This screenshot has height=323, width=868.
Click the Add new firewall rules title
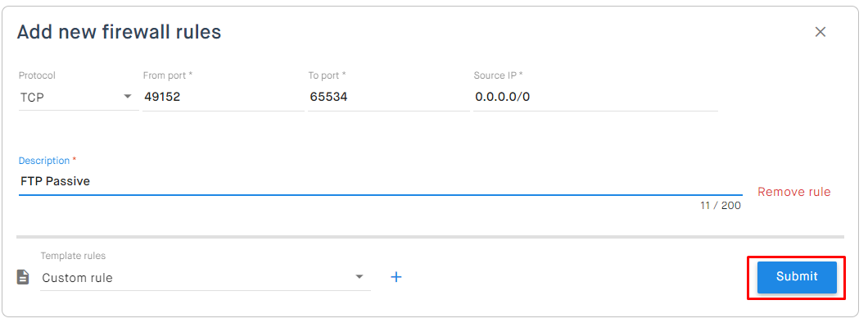(x=119, y=32)
